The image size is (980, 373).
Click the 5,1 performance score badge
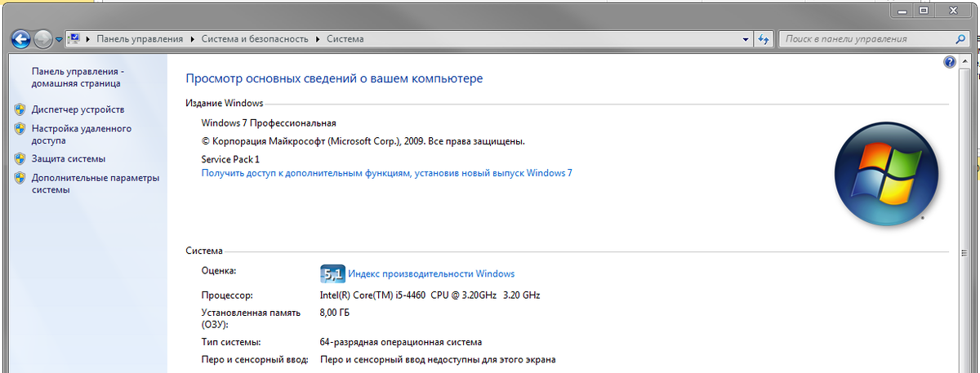pyautogui.click(x=332, y=273)
